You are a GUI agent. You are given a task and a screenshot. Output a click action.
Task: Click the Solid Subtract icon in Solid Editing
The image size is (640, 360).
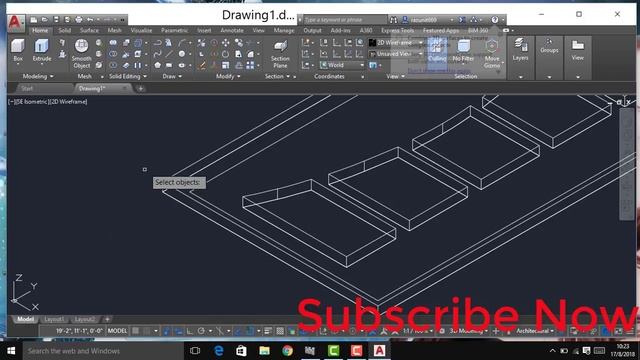(113, 54)
